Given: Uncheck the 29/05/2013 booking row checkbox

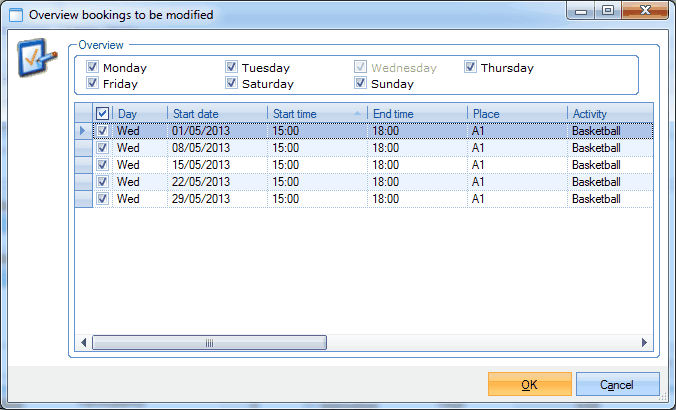Looking at the screenshot, I should pyautogui.click(x=102, y=199).
